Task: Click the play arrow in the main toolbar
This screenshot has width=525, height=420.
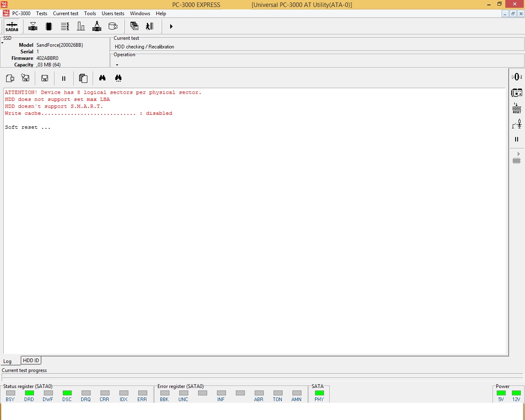Action: click(x=171, y=26)
